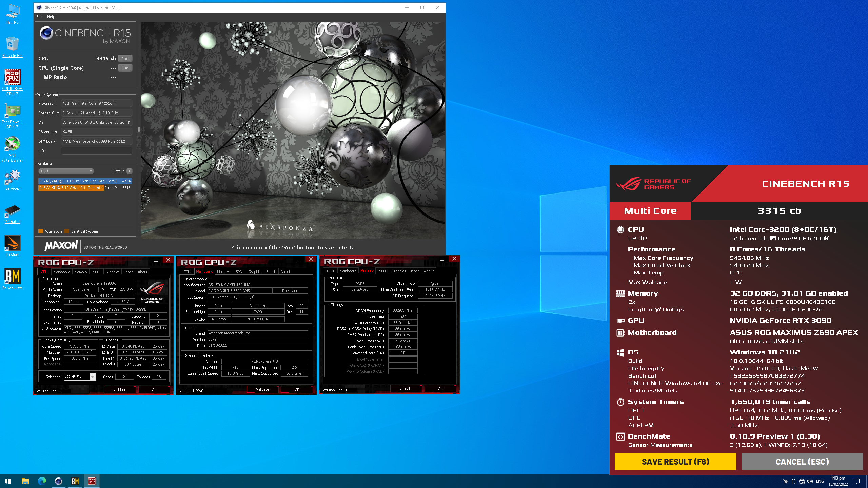Launch TechPowerUp GPU-Z desktop shortcut

12,116
